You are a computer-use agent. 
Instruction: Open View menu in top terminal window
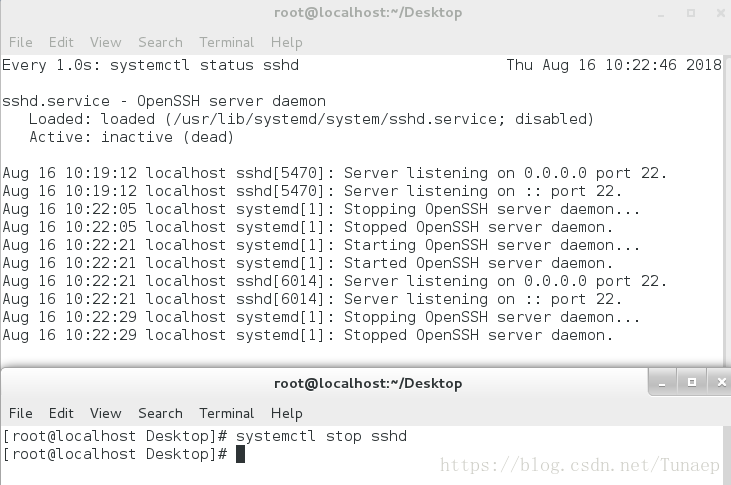pyautogui.click(x=105, y=42)
